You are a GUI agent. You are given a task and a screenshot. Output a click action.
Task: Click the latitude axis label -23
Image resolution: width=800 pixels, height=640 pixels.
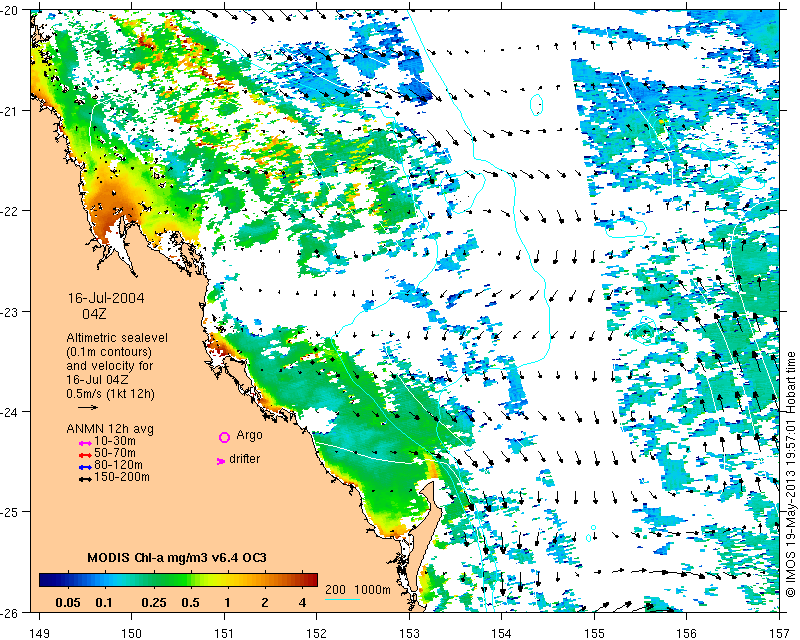pos(10,311)
